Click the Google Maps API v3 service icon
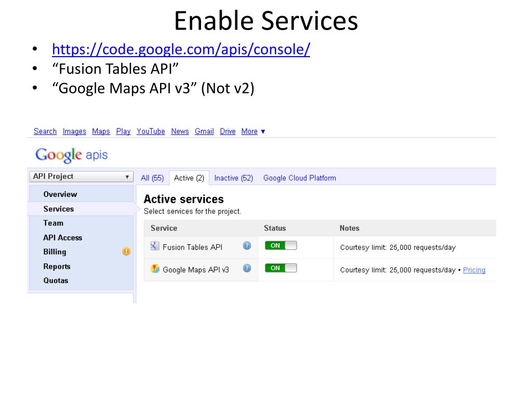The width and height of the screenshot is (532, 399). click(x=155, y=269)
